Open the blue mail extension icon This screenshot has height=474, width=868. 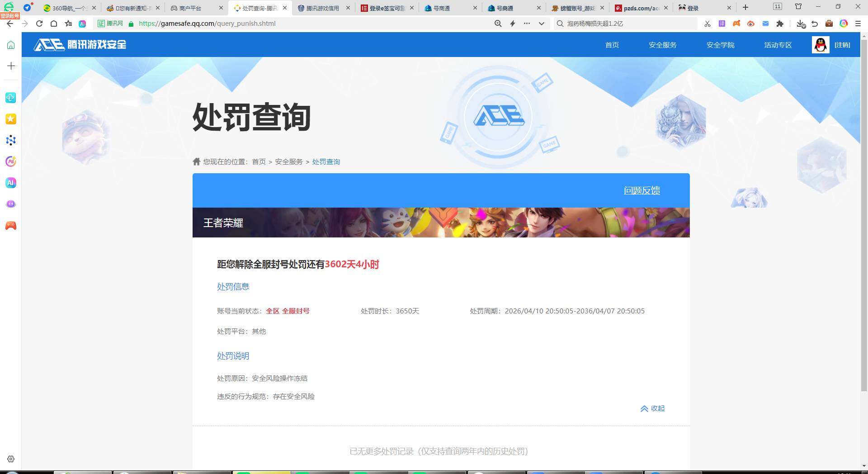coord(765,24)
